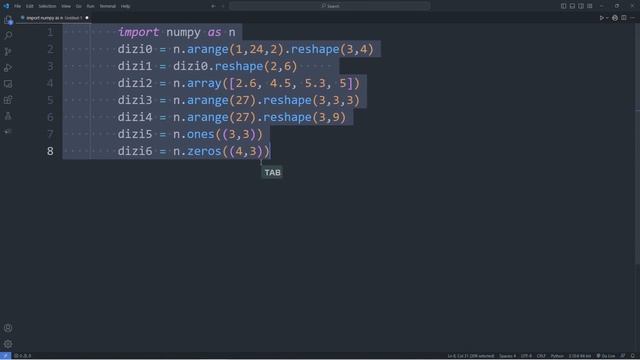Click the Ln 8 cursor position status

tap(471, 356)
